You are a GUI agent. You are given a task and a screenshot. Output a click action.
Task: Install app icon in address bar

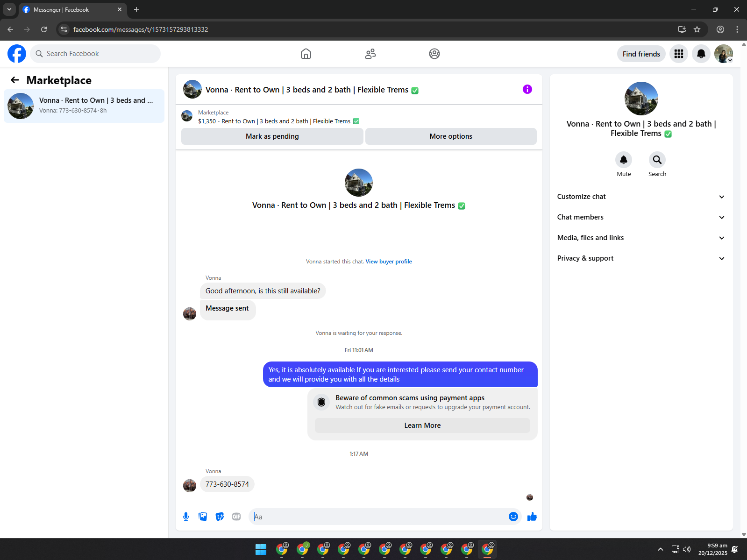(x=682, y=29)
